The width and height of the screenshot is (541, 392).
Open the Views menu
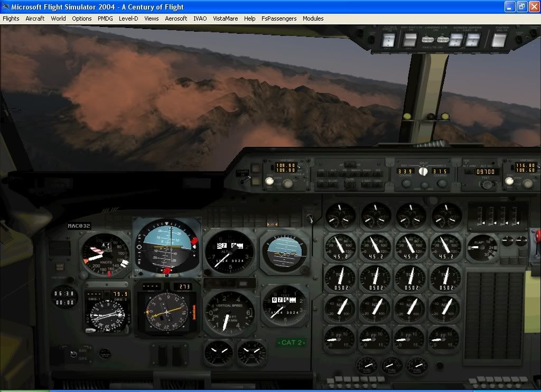coord(151,18)
